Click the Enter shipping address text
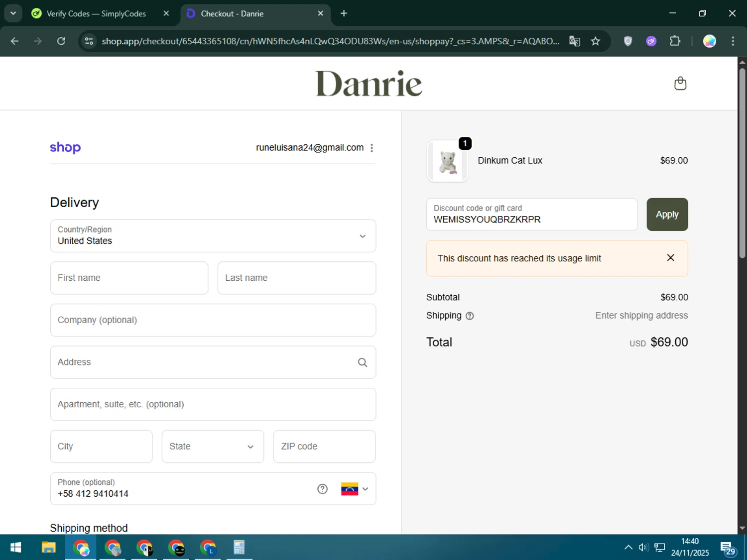 (x=641, y=315)
